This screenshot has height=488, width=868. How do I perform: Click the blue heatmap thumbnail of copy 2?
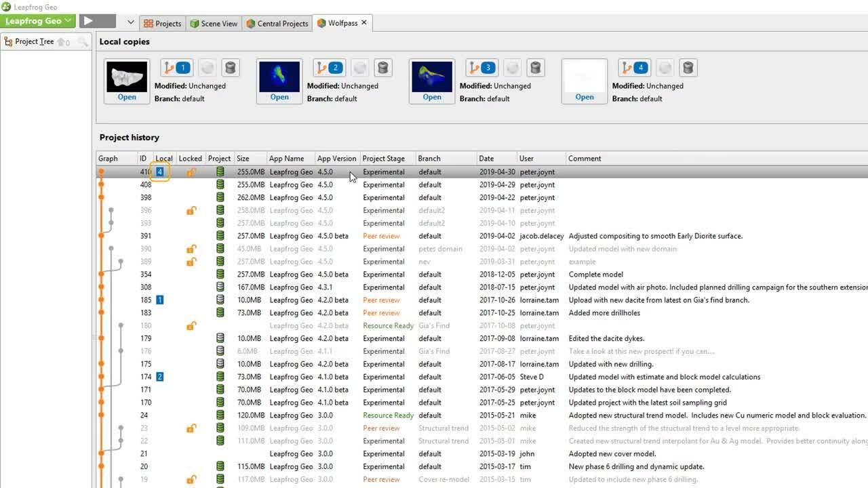coord(279,77)
